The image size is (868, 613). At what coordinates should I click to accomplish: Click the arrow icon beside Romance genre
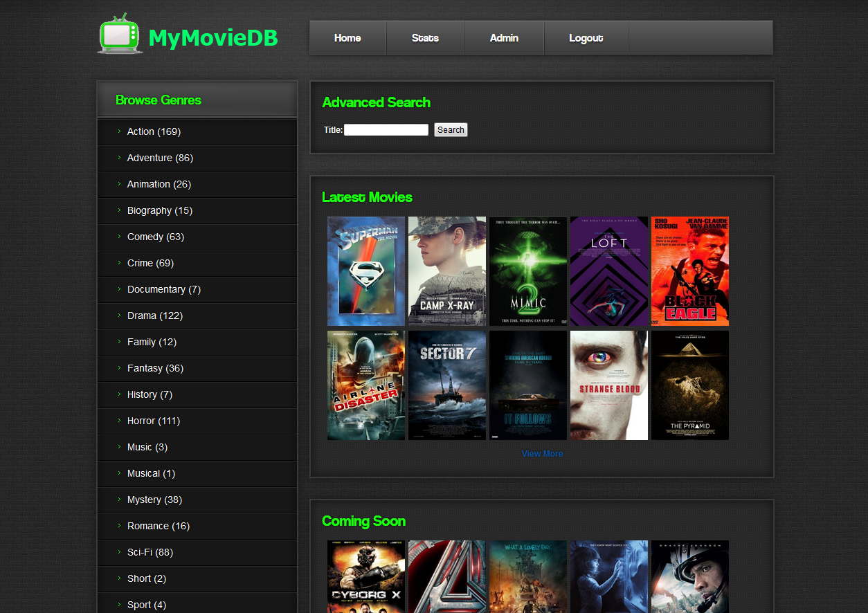pyautogui.click(x=119, y=526)
